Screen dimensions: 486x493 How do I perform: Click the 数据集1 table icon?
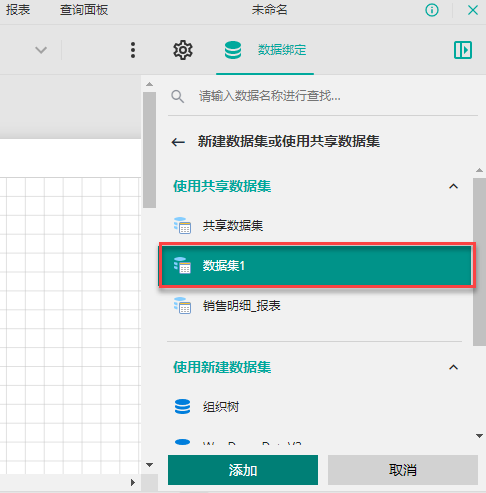coord(182,266)
